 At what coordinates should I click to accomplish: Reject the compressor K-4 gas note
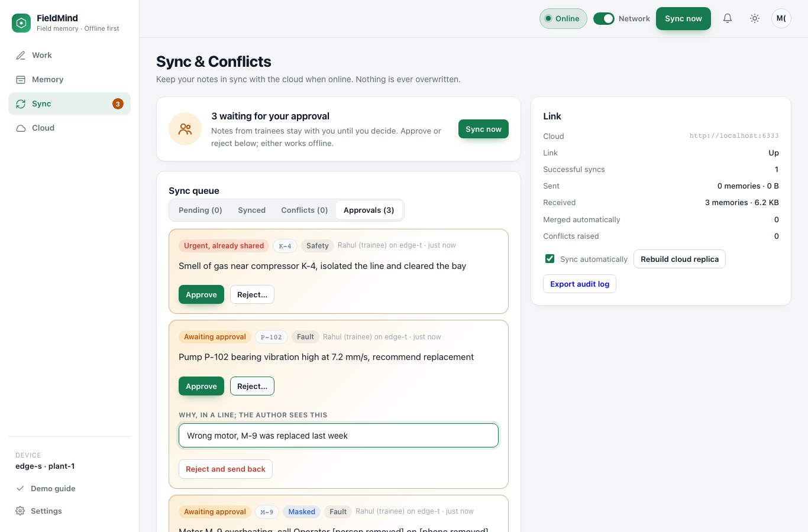click(x=252, y=294)
